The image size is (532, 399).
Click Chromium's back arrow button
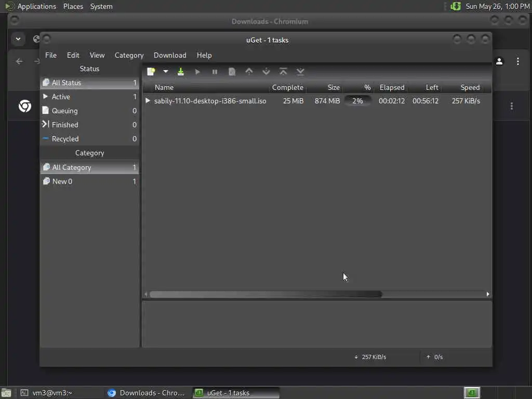[x=19, y=61]
